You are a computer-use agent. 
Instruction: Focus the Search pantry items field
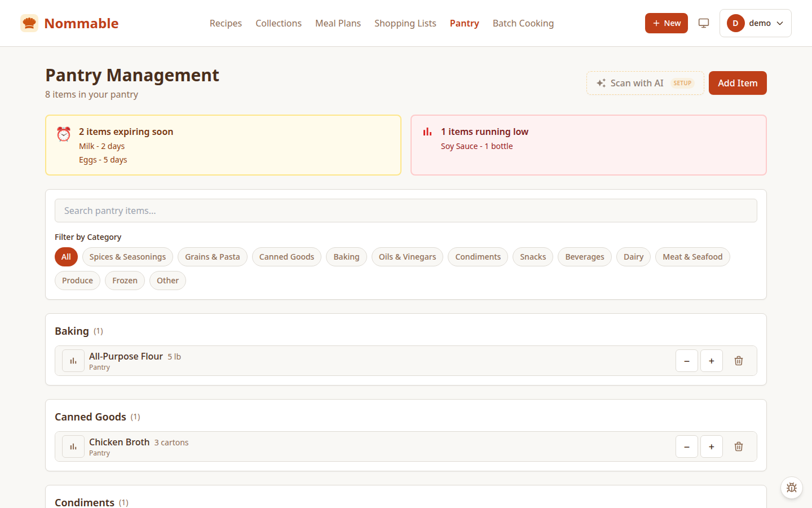pyautogui.click(x=406, y=211)
